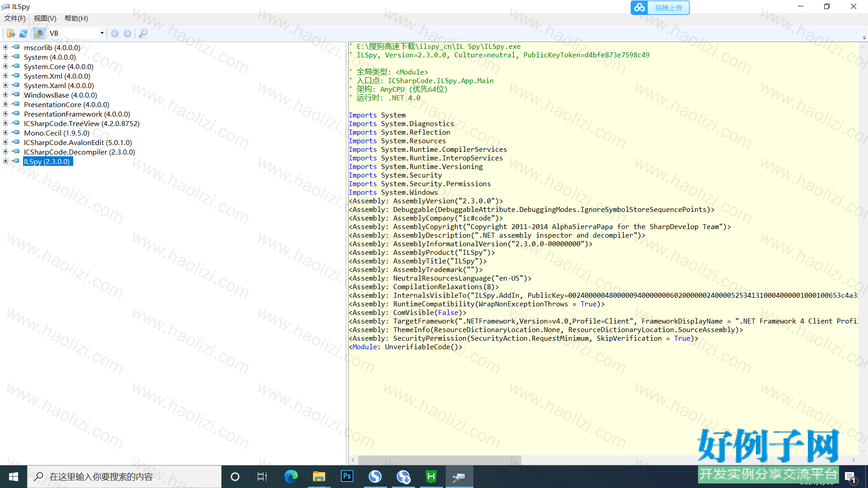Click the ComVisible(False) attribute line
The height and width of the screenshot is (488, 868).
point(407,313)
